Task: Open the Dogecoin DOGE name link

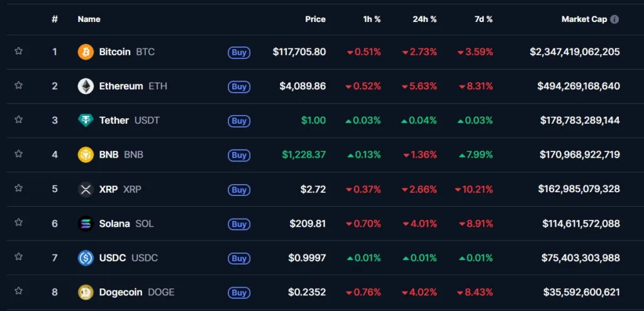Action: (x=136, y=292)
